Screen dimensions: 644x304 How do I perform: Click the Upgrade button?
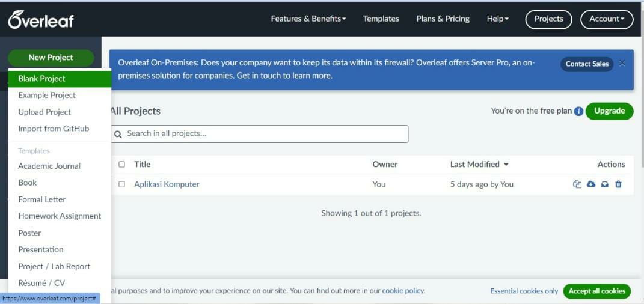[x=610, y=111]
